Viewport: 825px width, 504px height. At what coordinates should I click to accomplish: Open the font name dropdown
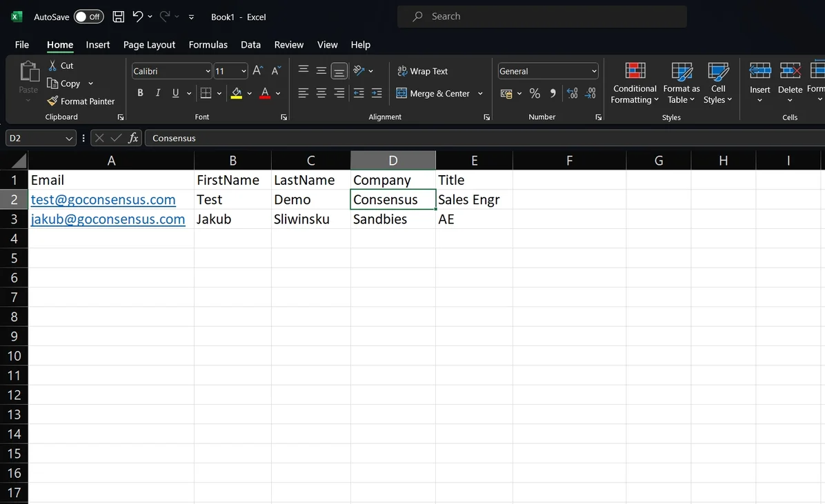tap(208, 71)
